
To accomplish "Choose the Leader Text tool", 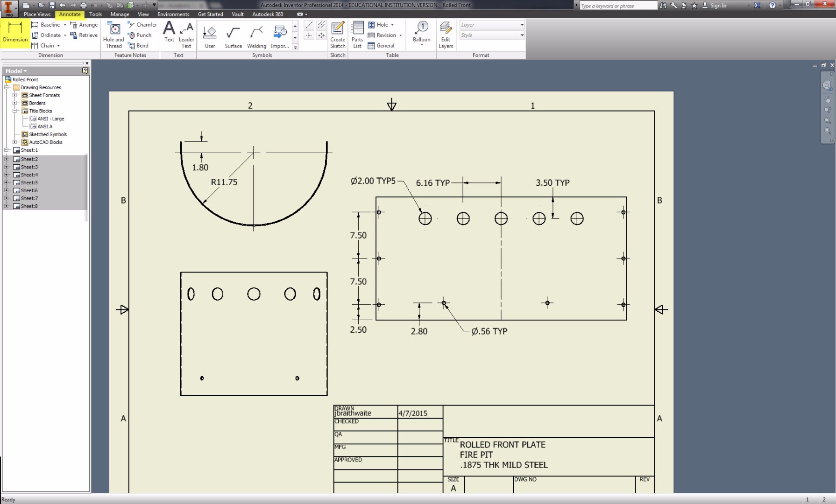I will click(x=186, y=35).
